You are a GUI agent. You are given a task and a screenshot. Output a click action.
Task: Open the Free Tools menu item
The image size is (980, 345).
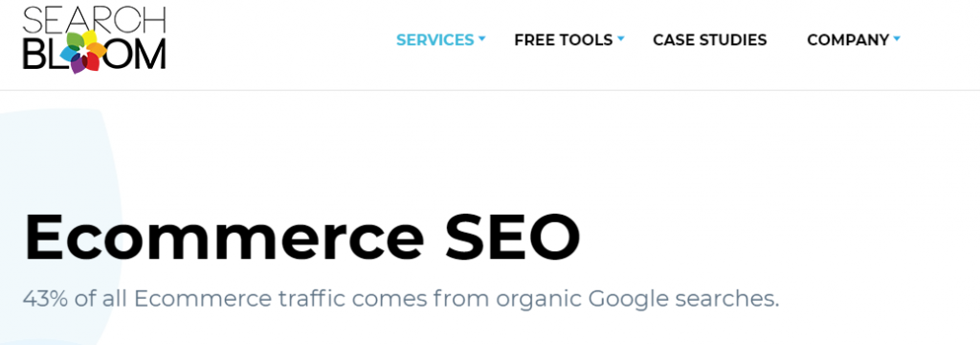coord(563,40)
